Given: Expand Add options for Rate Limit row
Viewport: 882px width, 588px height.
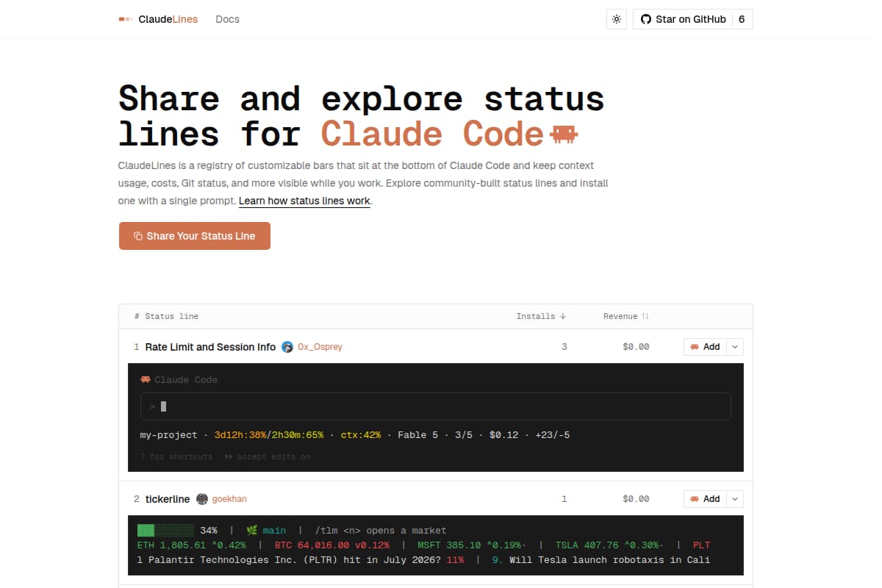Looking at the screenshot, I should tap(735, 347).
